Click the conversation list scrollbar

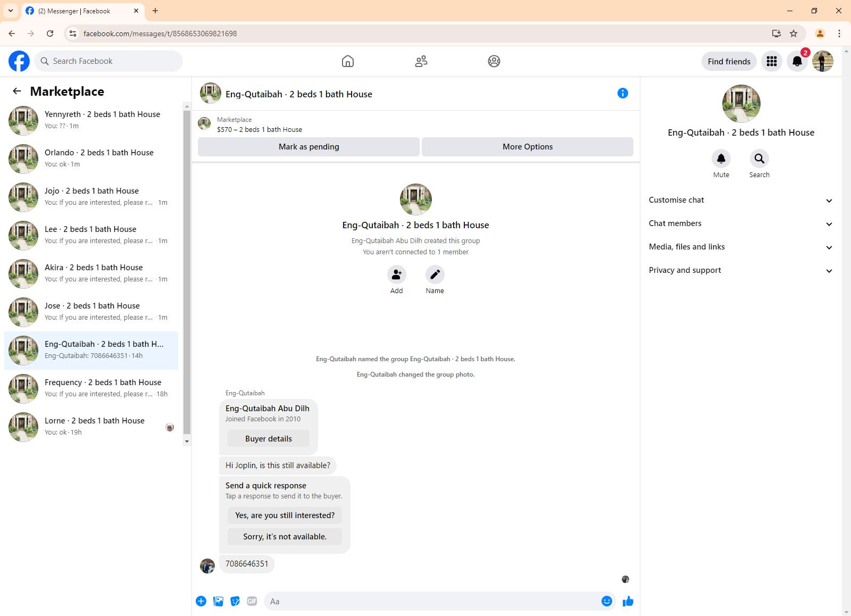coord(187,271)
